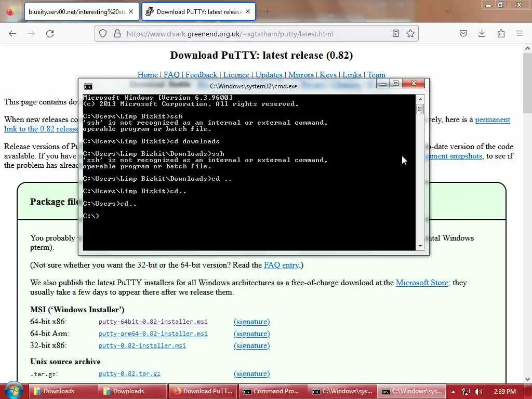Viewport: 532px width, 399px height.
Task: Open signature link for 64-bit x86 installer
Action: click(252, 322)
